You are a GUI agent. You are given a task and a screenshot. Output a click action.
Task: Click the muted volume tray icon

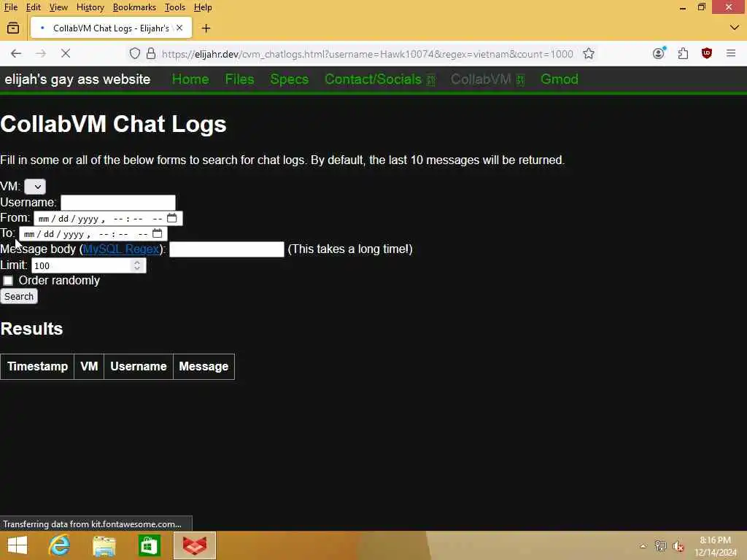[678, 545]
